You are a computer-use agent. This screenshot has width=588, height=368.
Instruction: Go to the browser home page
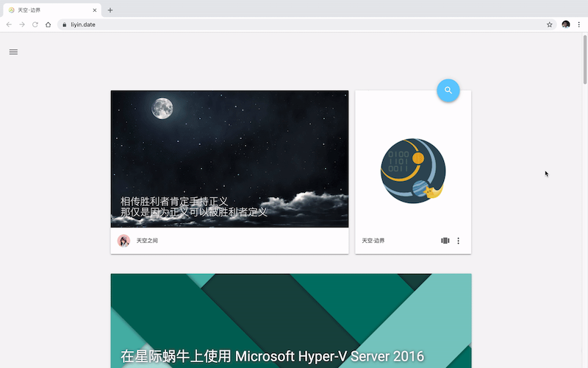coord(48,24)
